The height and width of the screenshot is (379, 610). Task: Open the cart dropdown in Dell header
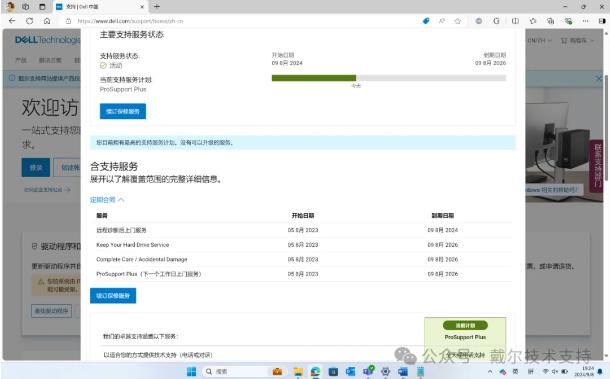click(x=577, y=40)
